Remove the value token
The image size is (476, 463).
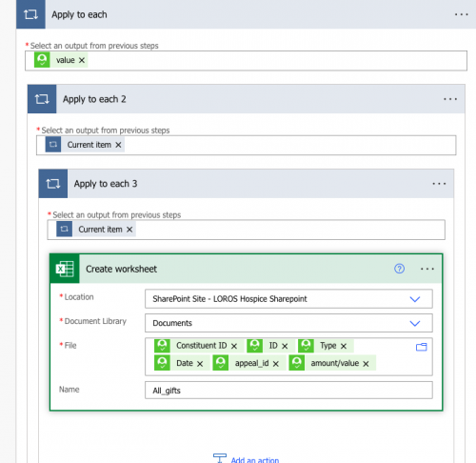[82, 60]
